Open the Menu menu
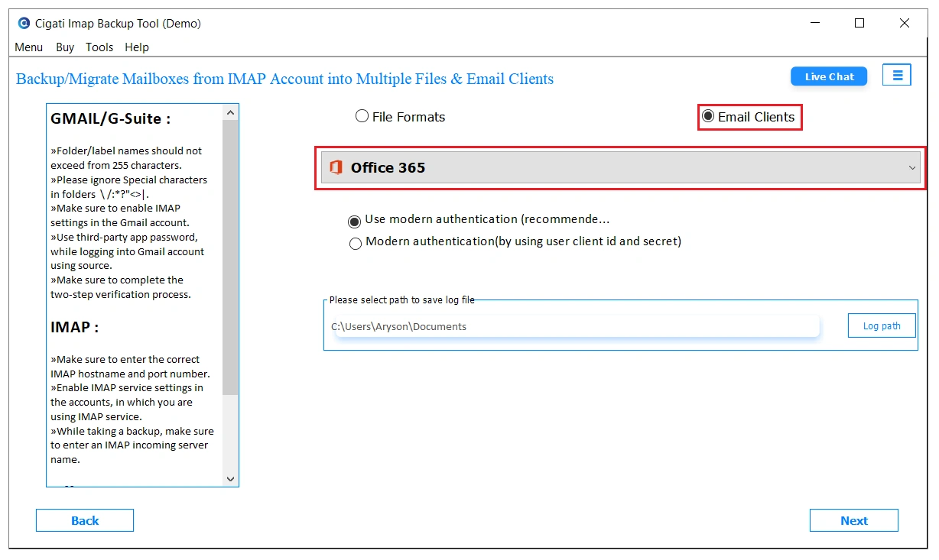Image resolution: width=939 pixels, height=560 pixels. coord(29,47)
